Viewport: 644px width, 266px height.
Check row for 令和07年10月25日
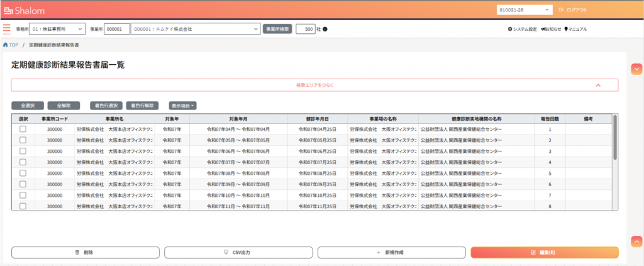(x=23, y=195)
